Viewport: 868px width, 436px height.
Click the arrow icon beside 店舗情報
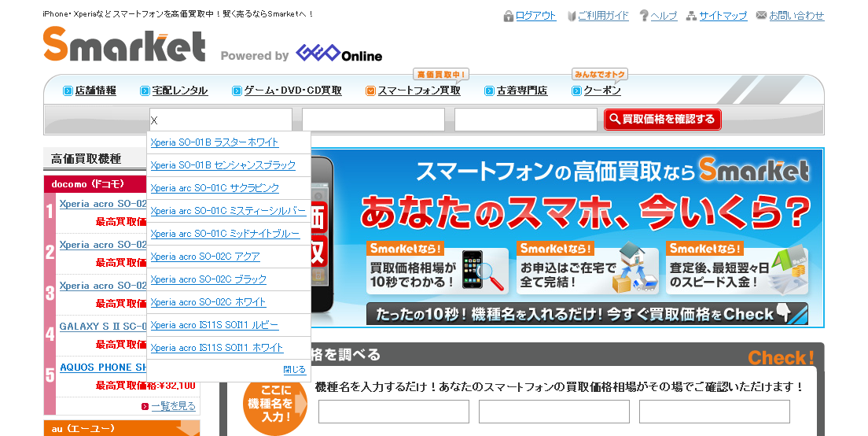click(68, 91)
